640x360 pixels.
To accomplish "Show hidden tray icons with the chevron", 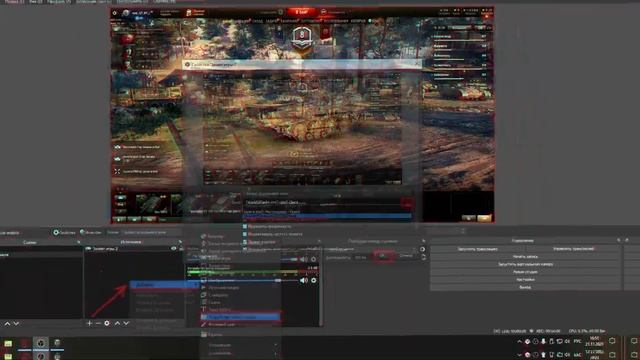I will click(519, 341).
